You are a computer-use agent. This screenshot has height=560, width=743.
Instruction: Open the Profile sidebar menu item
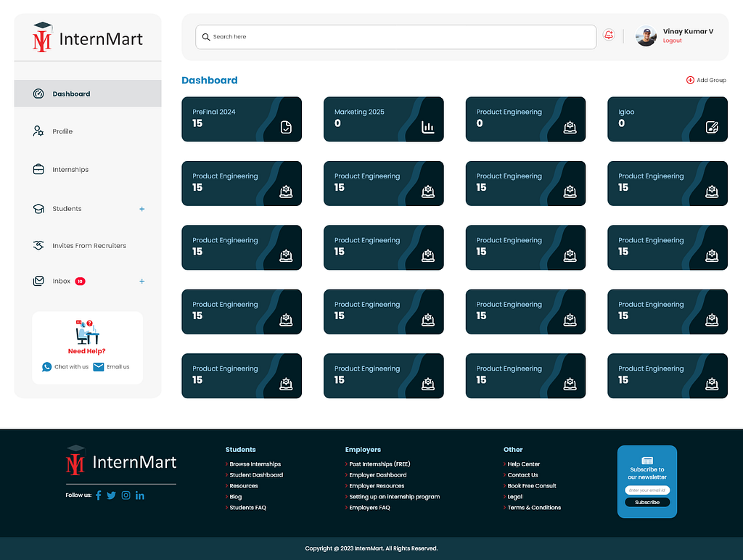point(62,131)
